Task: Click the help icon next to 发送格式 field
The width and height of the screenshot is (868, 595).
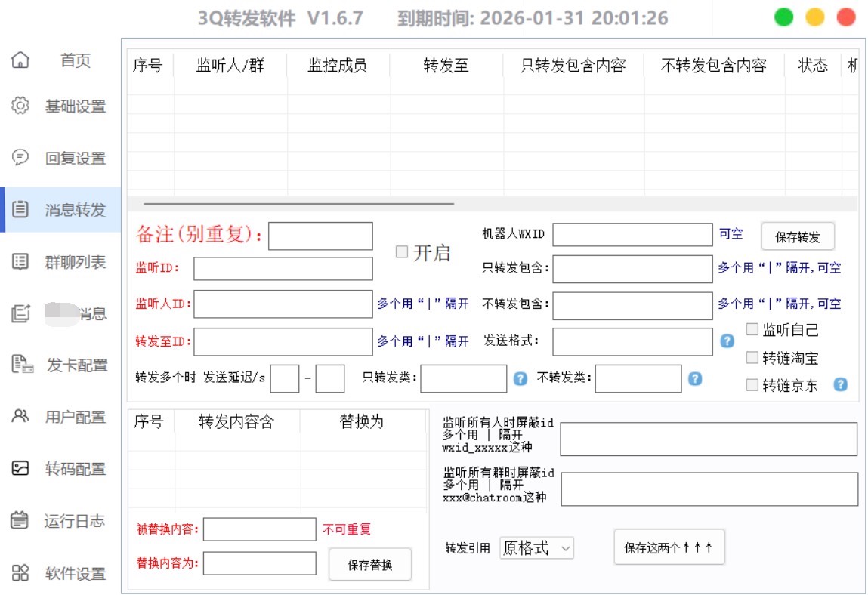Action: pyautogui.click(x=727, y=341)
